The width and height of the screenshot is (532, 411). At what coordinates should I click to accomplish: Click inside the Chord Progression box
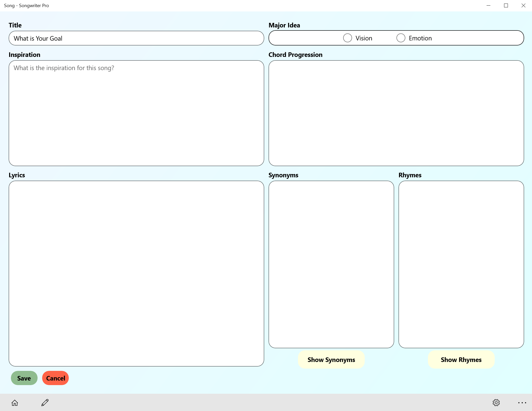click(x=396, y=113)
